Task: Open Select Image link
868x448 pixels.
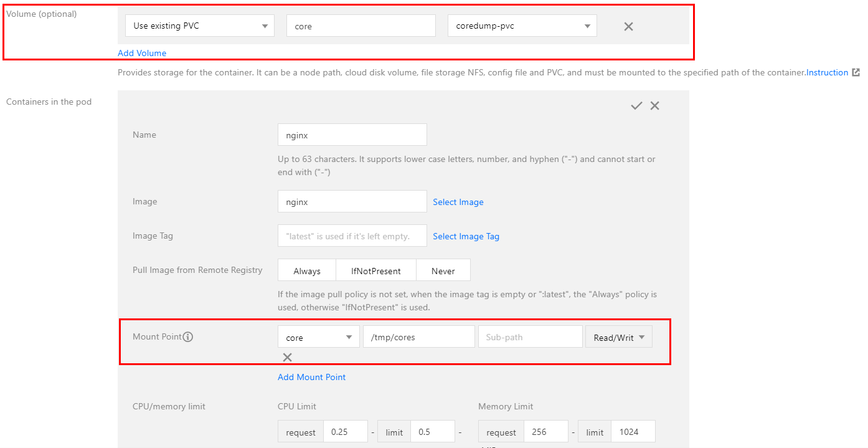Action: [x=458, y=202]
